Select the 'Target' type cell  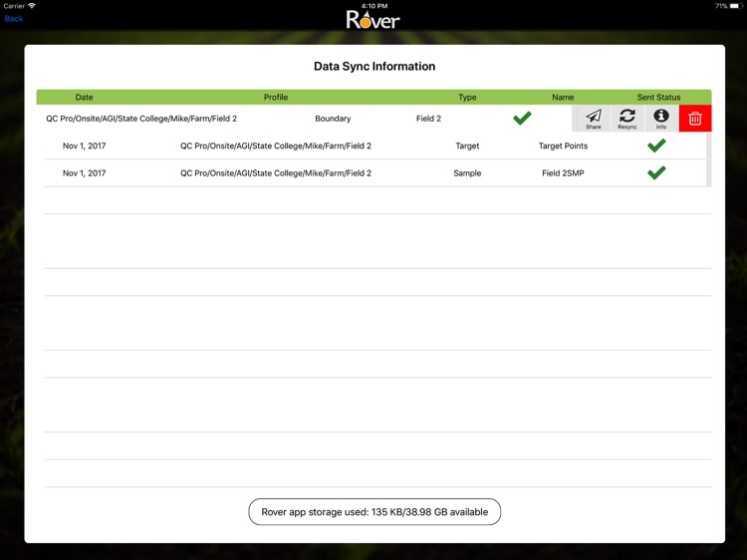click(467, 145)
